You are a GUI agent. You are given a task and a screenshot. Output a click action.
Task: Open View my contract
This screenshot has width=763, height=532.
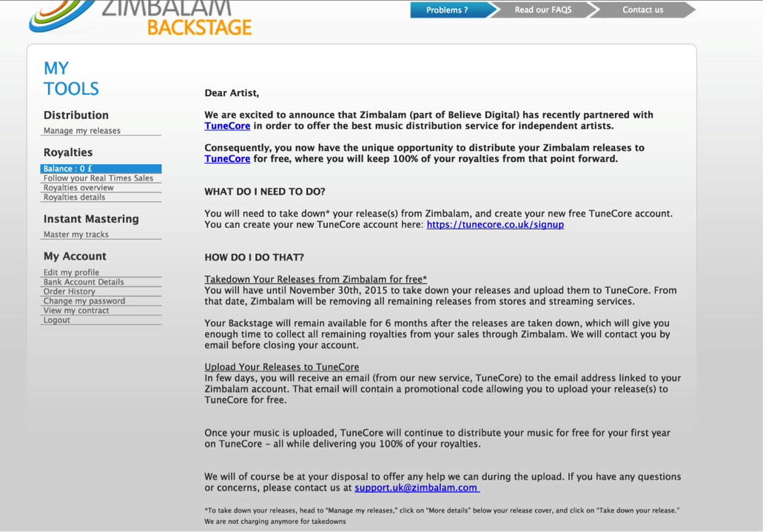76,310
